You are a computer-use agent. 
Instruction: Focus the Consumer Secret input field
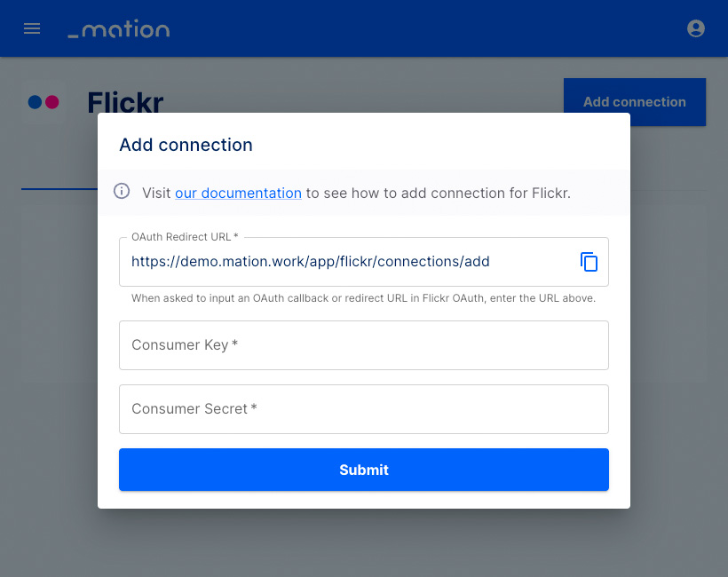363,409
